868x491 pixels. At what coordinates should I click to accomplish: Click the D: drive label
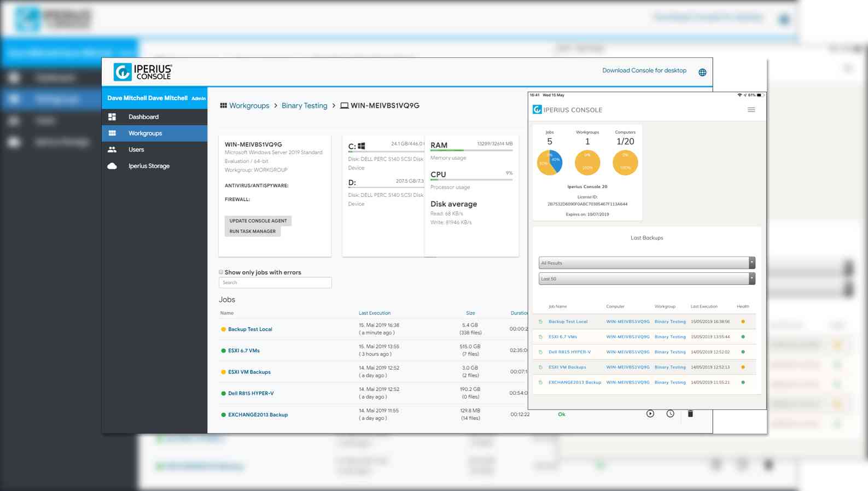click(x=352, y=183)
